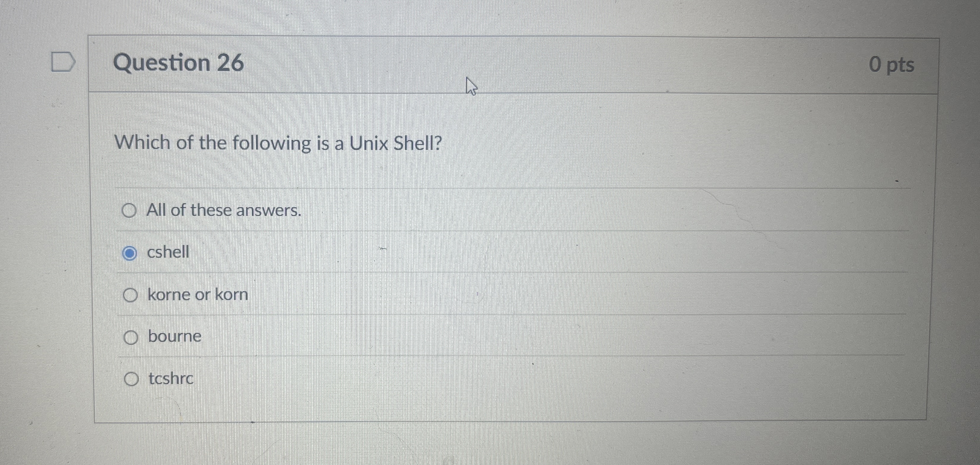Viewport: 980px width, 465px height.
Task: Select the tcshrc answer option
Action: coord(131,378)
